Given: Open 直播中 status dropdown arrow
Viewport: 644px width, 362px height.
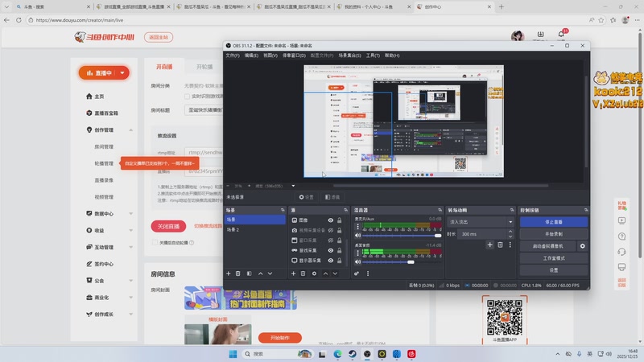Looking at the screenshot, I should click(122, 73).
